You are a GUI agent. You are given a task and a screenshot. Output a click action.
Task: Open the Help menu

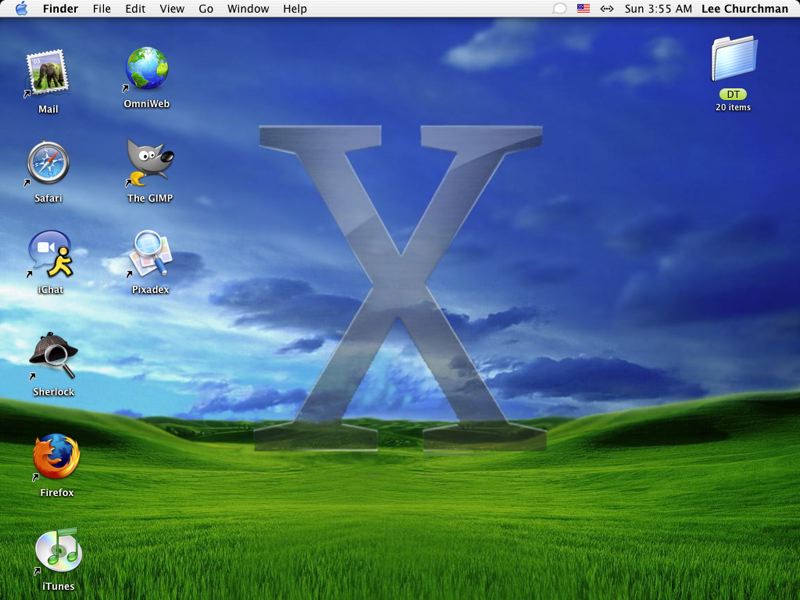coord(295,9)
